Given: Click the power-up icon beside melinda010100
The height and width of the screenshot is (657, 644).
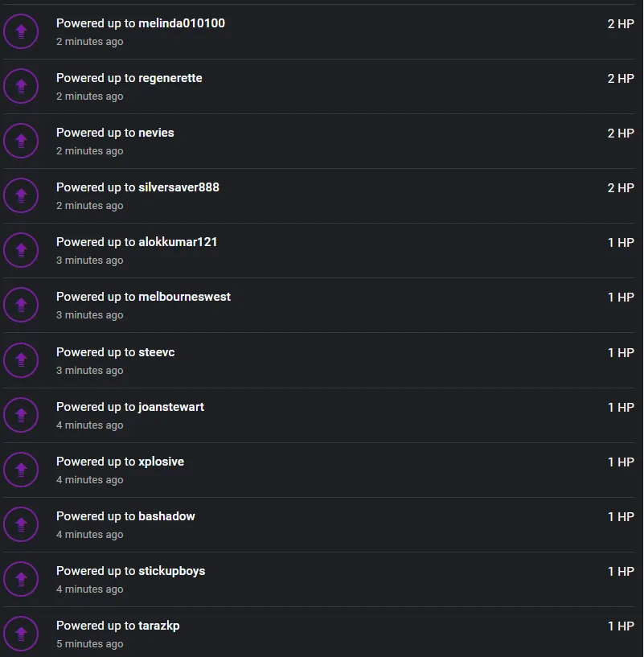Looking at the screenshot, I should 21,31.
